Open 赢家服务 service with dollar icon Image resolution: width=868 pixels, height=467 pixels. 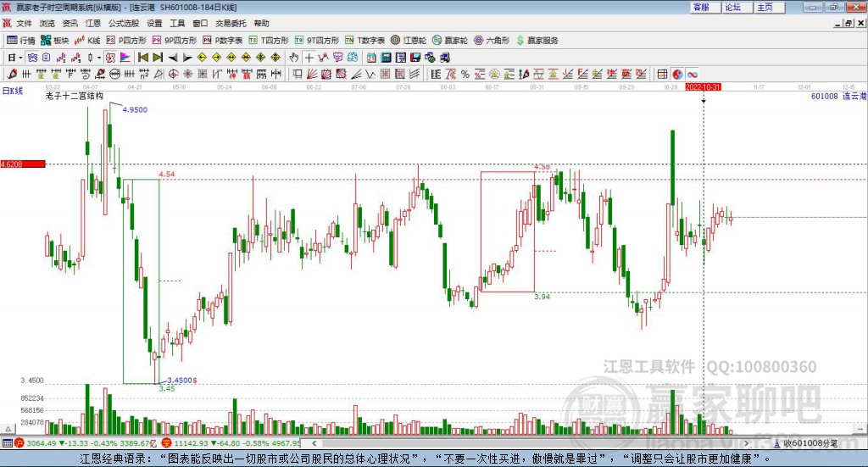click(x=537, y=41)
